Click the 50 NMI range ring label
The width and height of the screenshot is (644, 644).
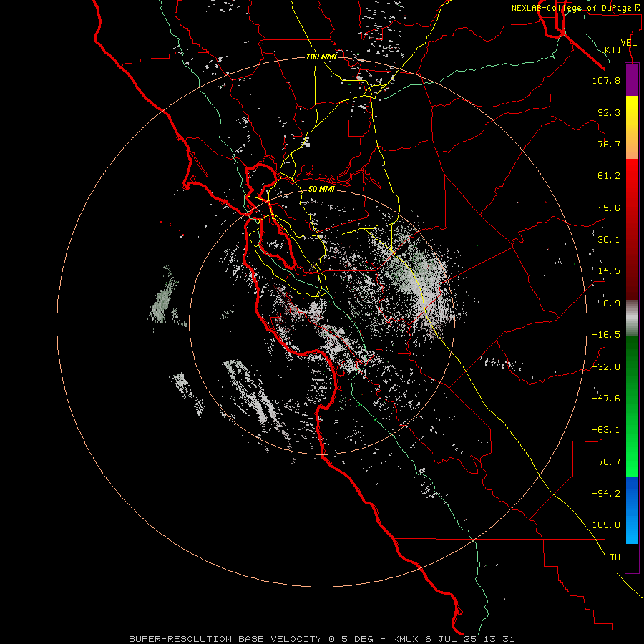[x=321, y=189]
